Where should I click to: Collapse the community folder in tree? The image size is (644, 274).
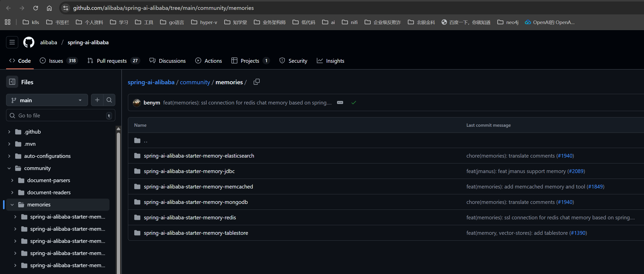click(9, 168)
